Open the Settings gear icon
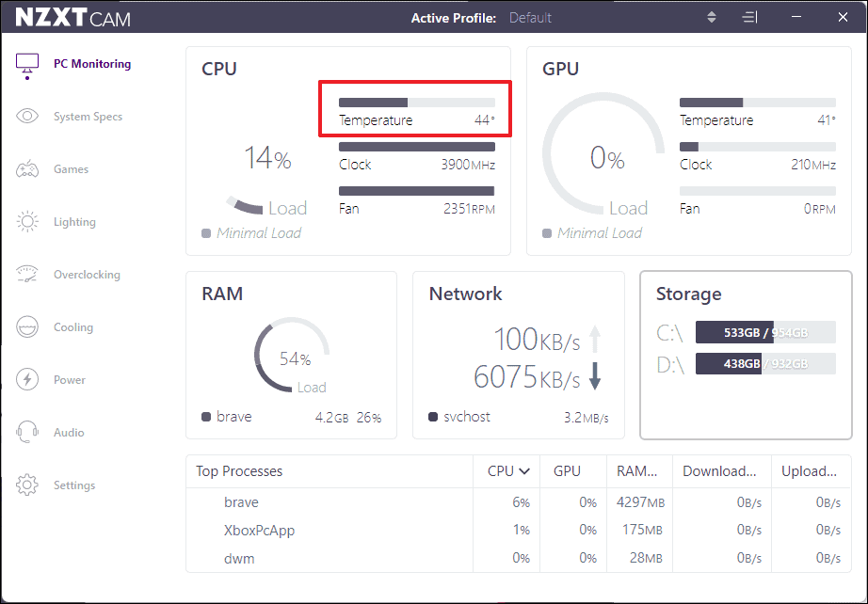The height and width of the screenshot is (604, 868). click(x=27, y=485)
